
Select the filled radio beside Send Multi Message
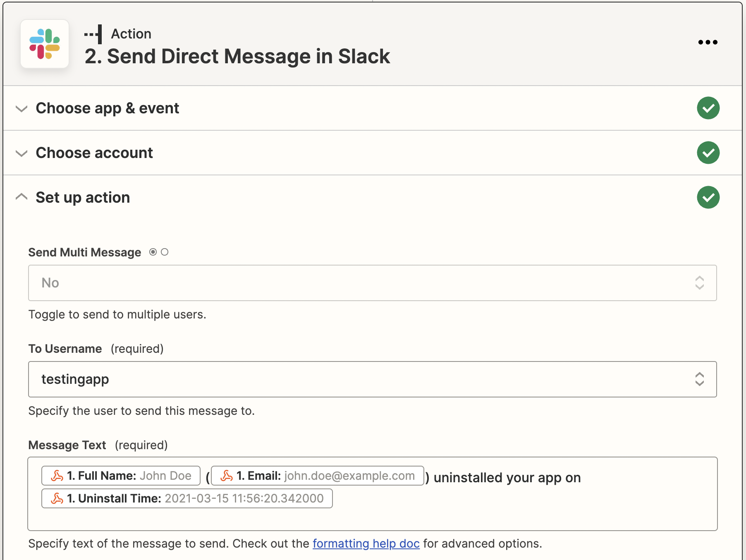(153, 252)
